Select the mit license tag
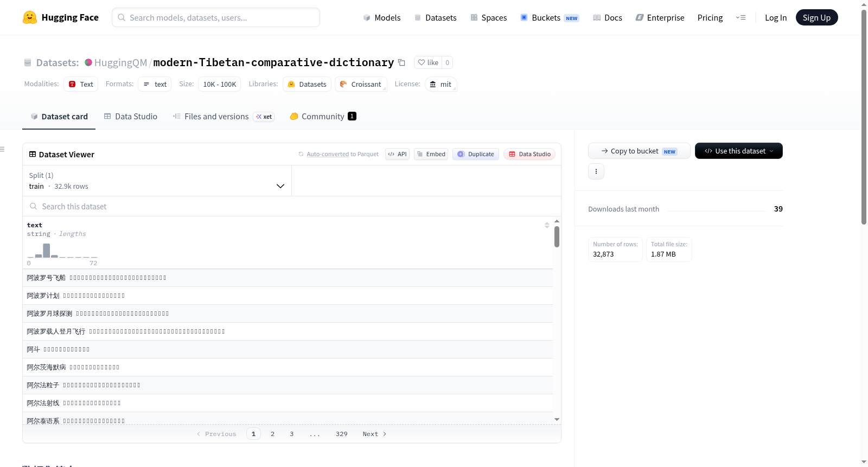This screenshot has height=467, width=868. pyautogui.click(x=441, y=84)
